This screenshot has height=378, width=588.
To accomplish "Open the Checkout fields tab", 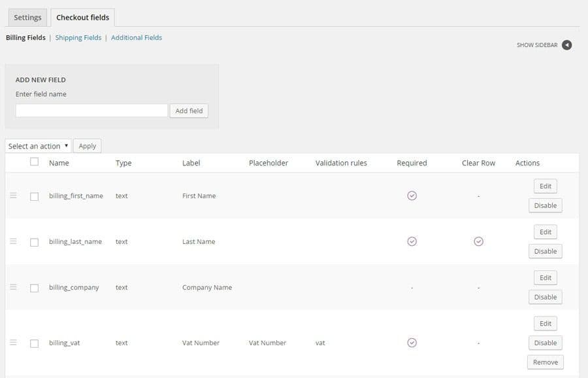I will point(82,18).
